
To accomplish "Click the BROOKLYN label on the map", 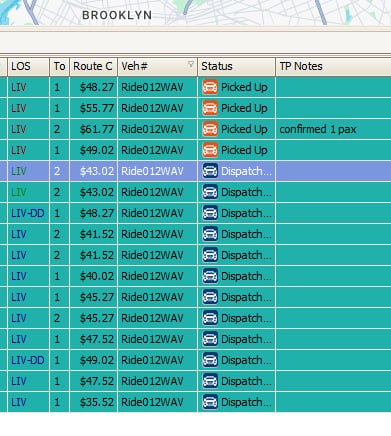I will [117, 15].
